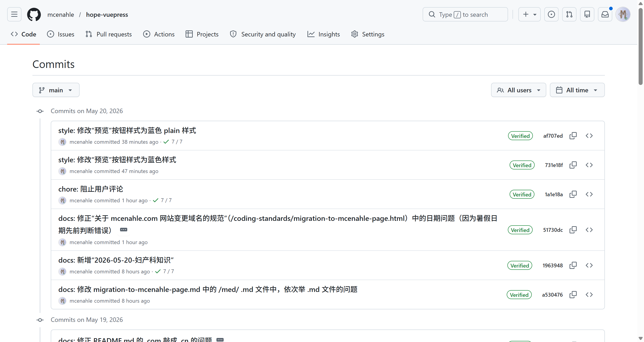
Task: Click Verified badge for commit a530476
Action: tap(519, 295)
